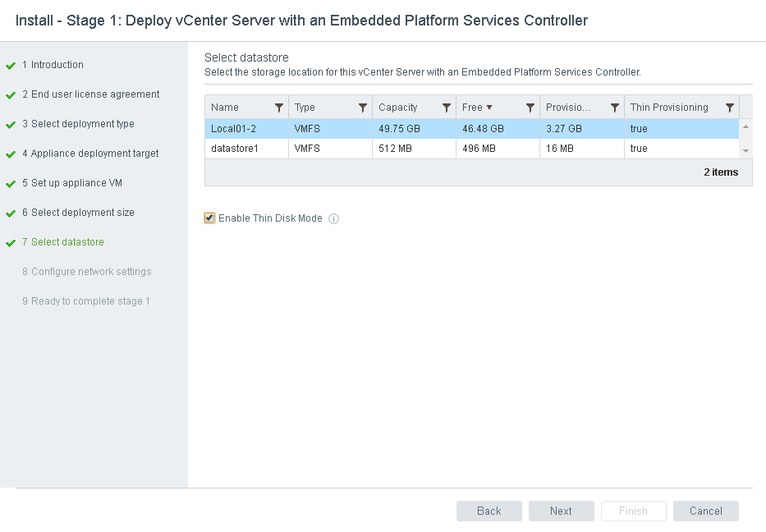Uncheck Enable Thin Disk Mode checkbox
Screen dimensions: 766x532
point(210,218)
